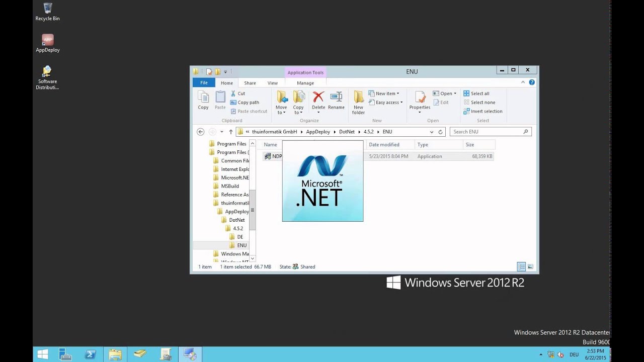Open Server Manager from the taskbar

[65, 354]
